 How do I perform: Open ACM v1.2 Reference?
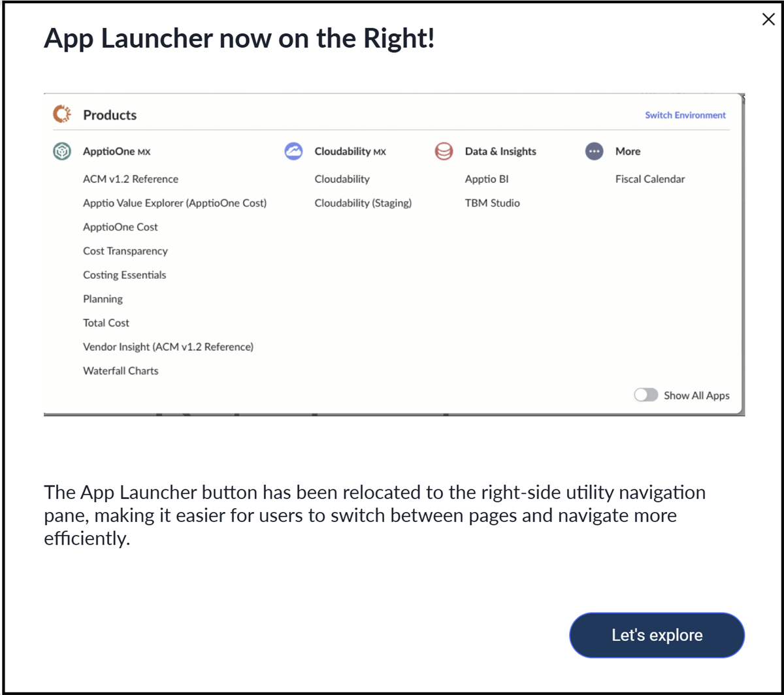(131, 179)
